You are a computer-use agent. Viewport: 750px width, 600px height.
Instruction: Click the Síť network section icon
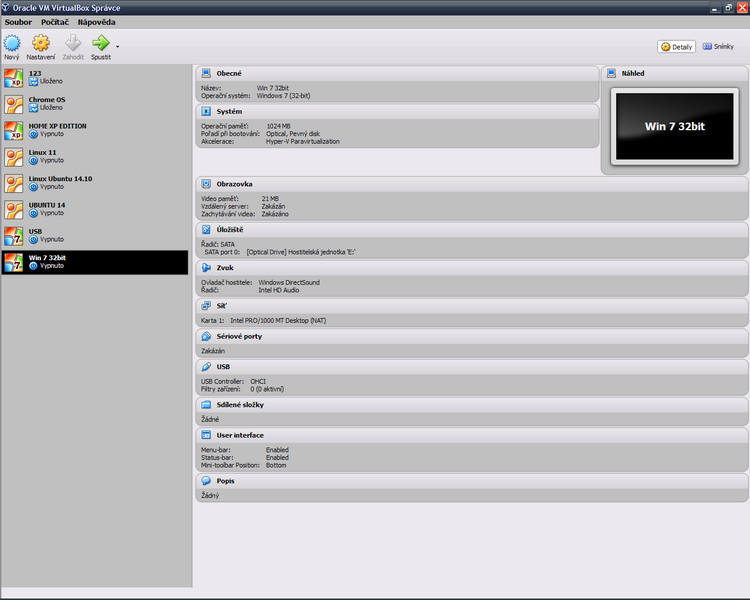tap(206, 305)
